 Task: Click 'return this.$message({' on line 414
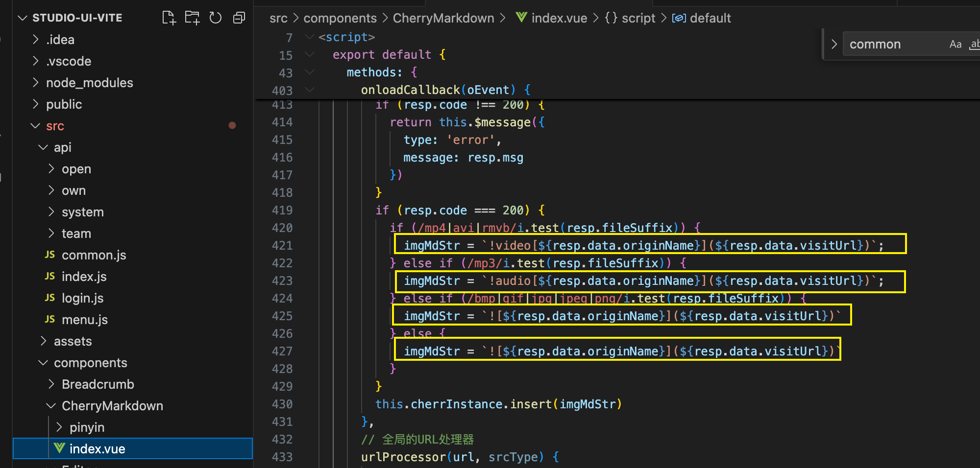pos(467,122)
